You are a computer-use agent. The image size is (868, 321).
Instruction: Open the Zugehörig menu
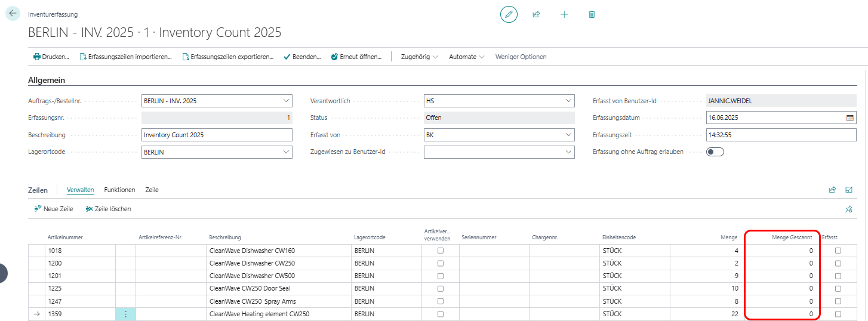coord(419,57)
